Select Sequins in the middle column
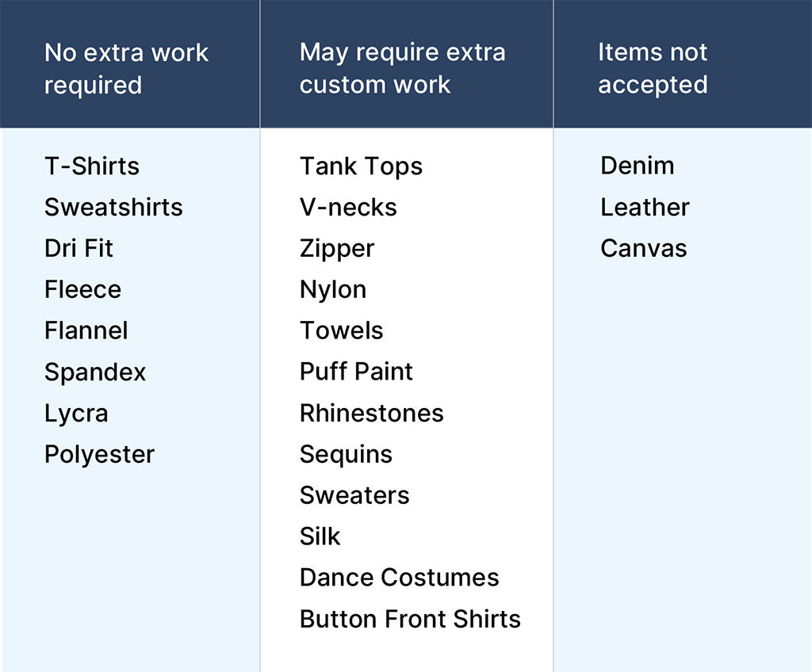 [346, 455]
